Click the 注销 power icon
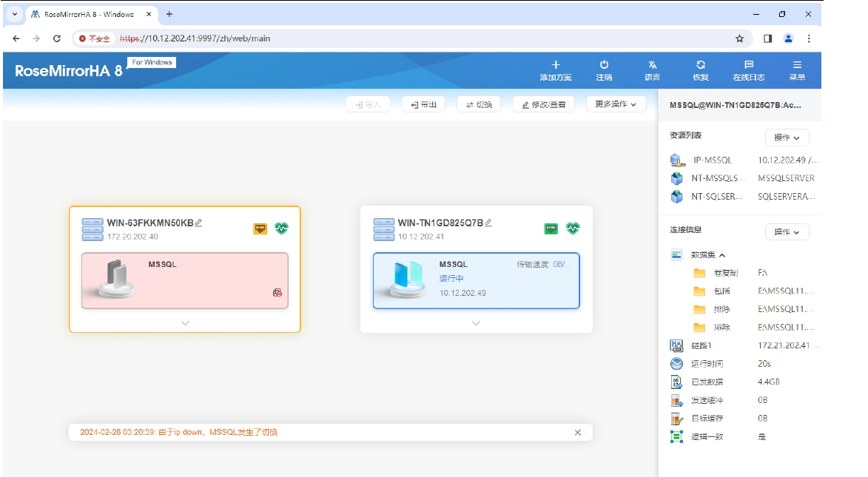The image size is (868, 477). point(604,65)
